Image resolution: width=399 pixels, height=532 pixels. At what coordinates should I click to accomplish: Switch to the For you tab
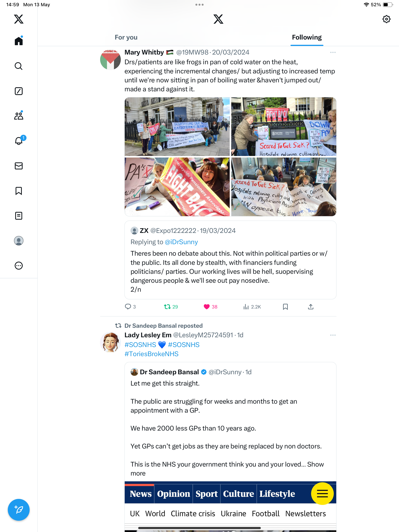click(x=126, y=37)
